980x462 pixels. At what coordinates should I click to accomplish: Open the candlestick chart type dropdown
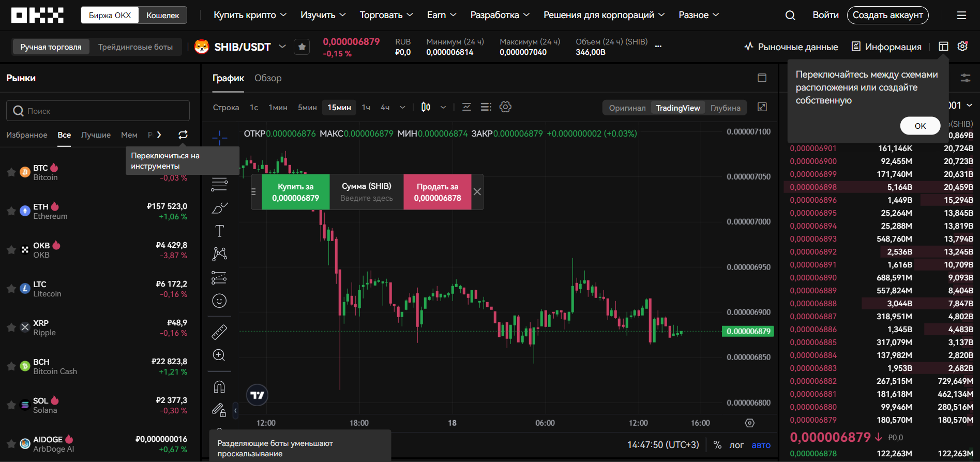click(443, 108)
